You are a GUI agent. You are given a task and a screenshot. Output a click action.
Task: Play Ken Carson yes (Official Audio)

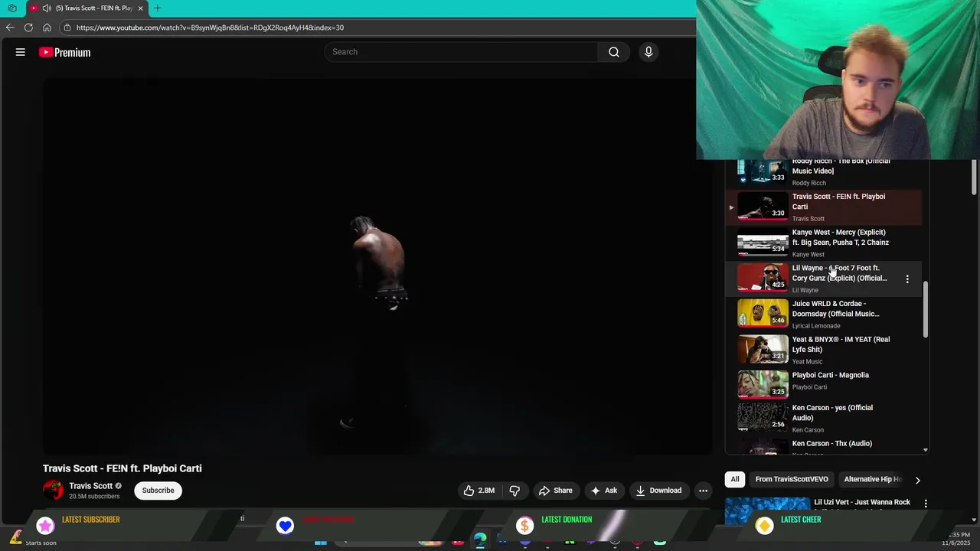(x=825, y=418)
